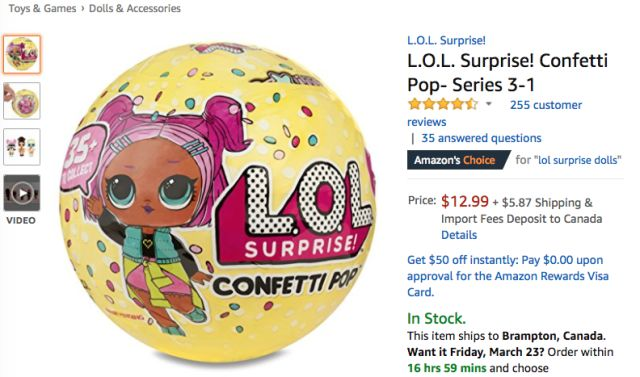Image resolution: width=640 pixels, height=377 pixels.
Task: Visit the L.O.L. Surprise! brand link
Action: click(x=446, y=40)
